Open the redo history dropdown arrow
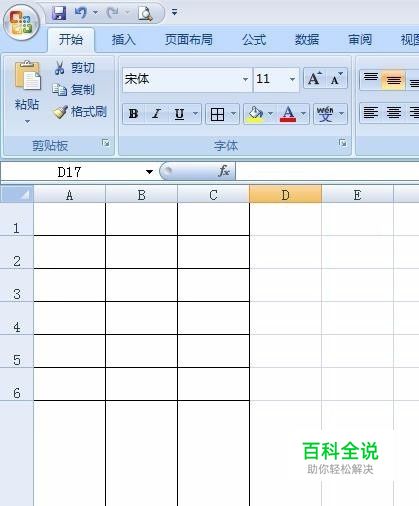The height and width of the screenshot is (506, 419). pos(127,13)
